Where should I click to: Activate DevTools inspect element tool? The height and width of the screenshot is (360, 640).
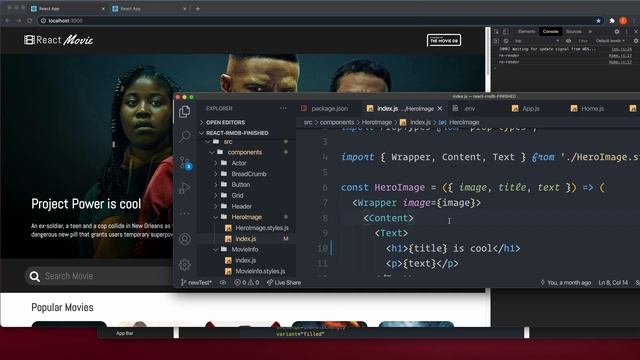pos(497,31)
